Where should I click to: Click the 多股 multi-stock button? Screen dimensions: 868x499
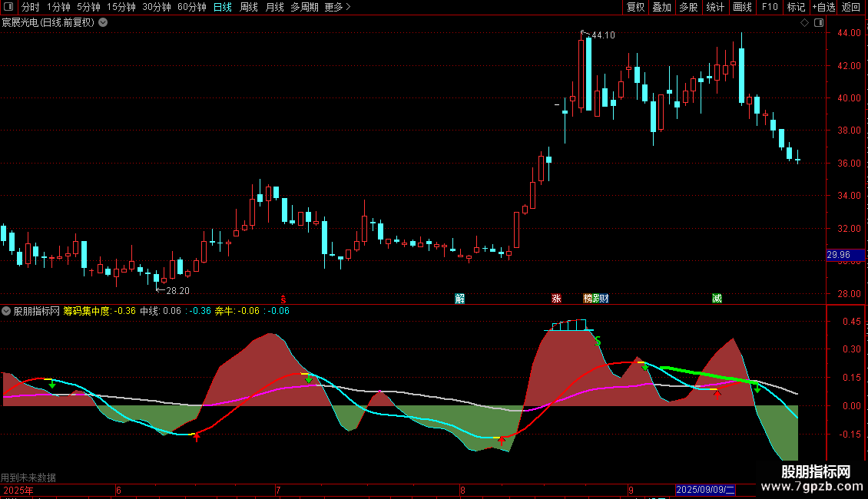pyautogui.click(x=689, y=7)
